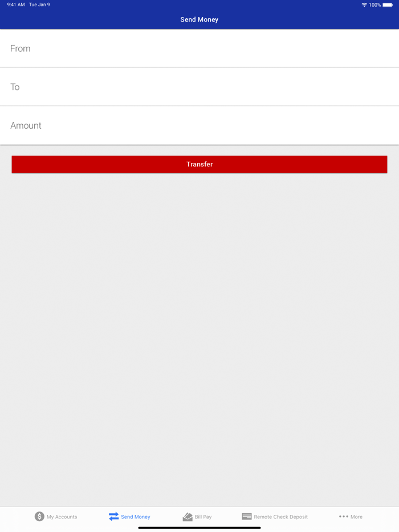399x532 pixels.
Task: Choose the To account field
Action: point(199,87)
